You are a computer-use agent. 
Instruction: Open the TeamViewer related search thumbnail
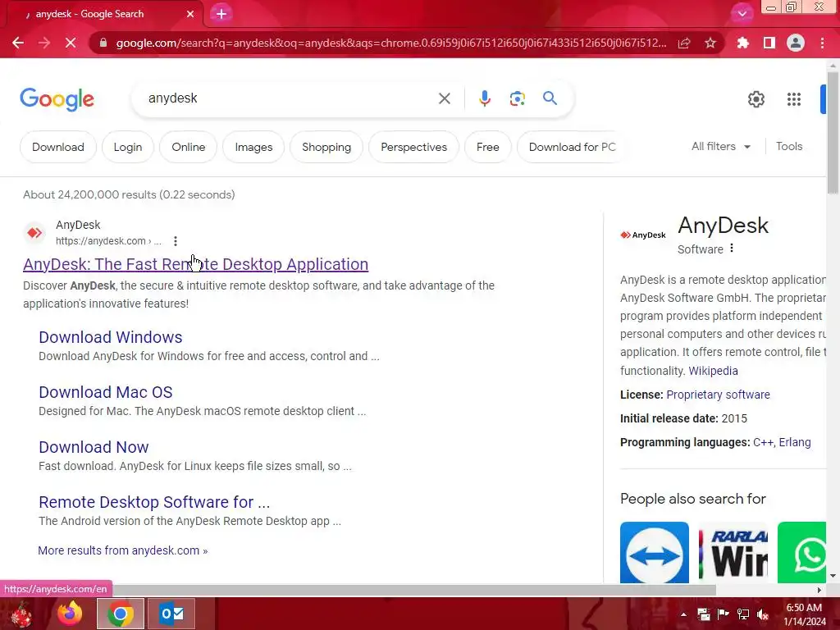point(654,552)
